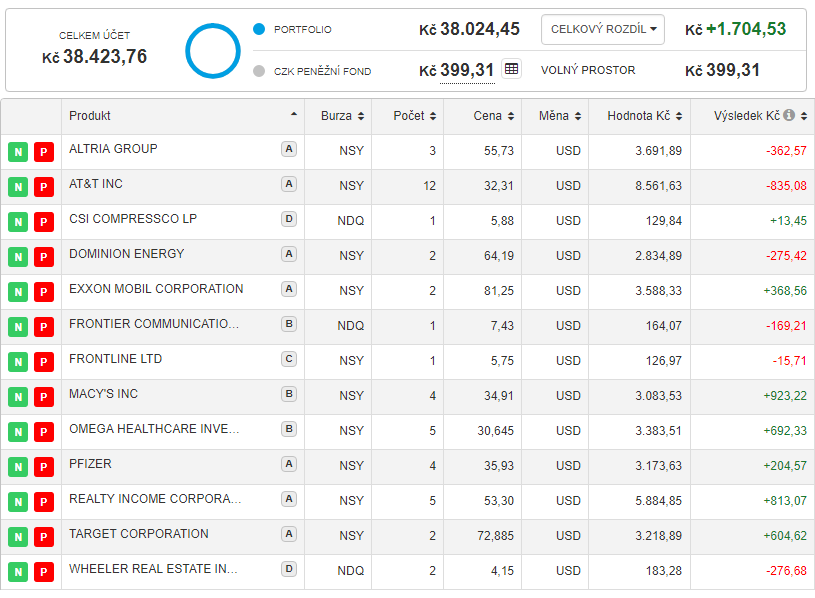
Task: Click green N icon for EXXON MOBIL CORPORATION
Action: click(x=18, y=291)
